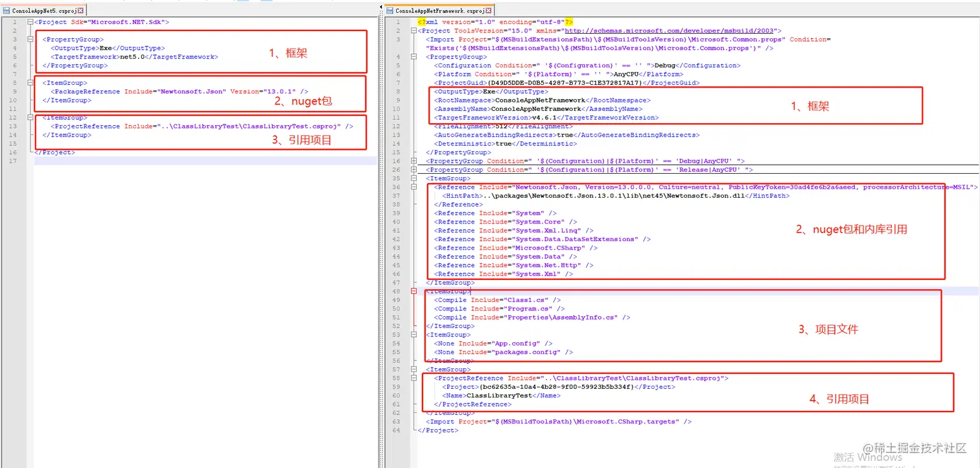Click the Project GUID bc62635a line

tap(559, 387)
